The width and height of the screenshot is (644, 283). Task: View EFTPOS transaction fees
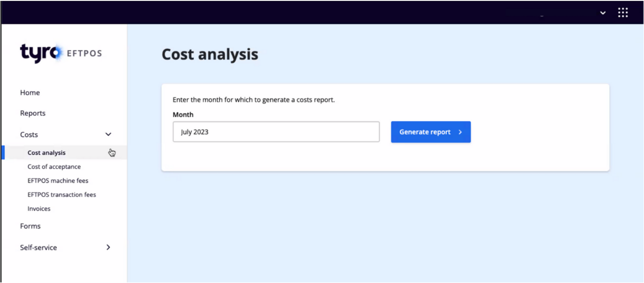62,195
